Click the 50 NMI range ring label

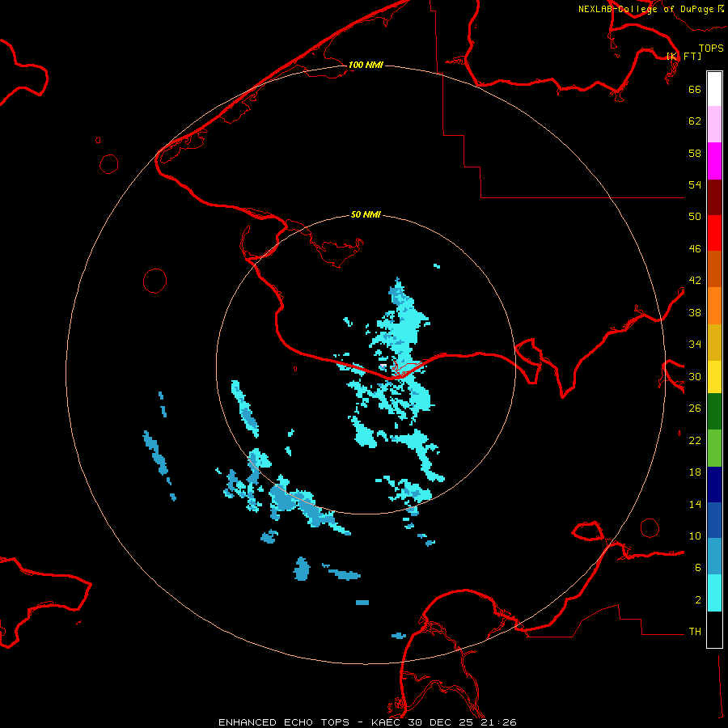(x=366, y=214)
